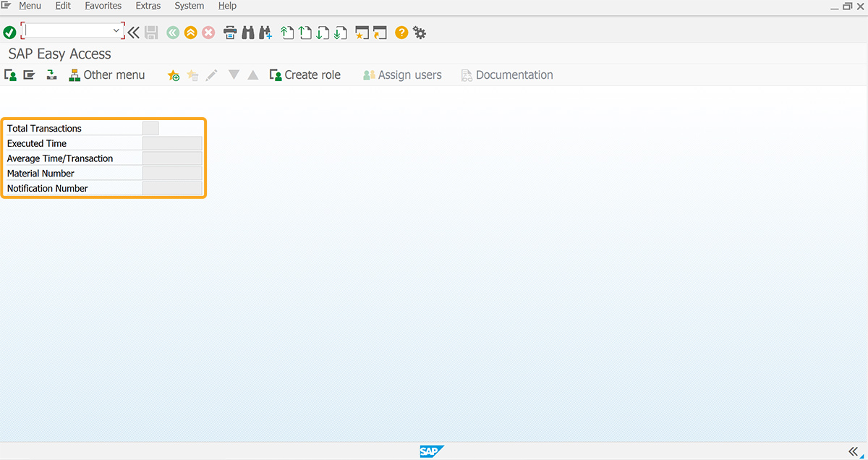Click the Find binoculars icon
Screen dimensions: 868x460
247,33
